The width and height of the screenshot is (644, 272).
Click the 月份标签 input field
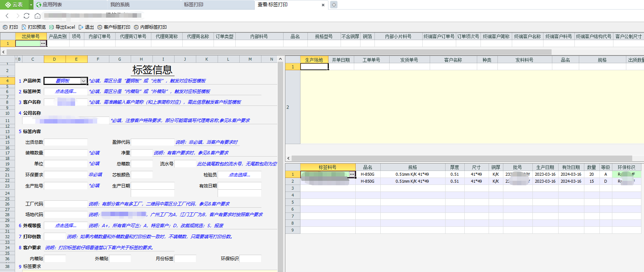185,259
